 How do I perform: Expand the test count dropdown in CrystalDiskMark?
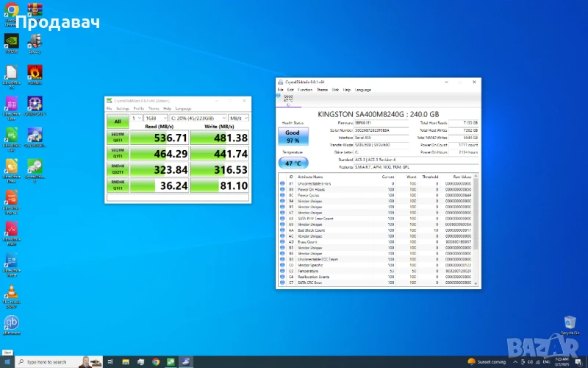[136, 118]
